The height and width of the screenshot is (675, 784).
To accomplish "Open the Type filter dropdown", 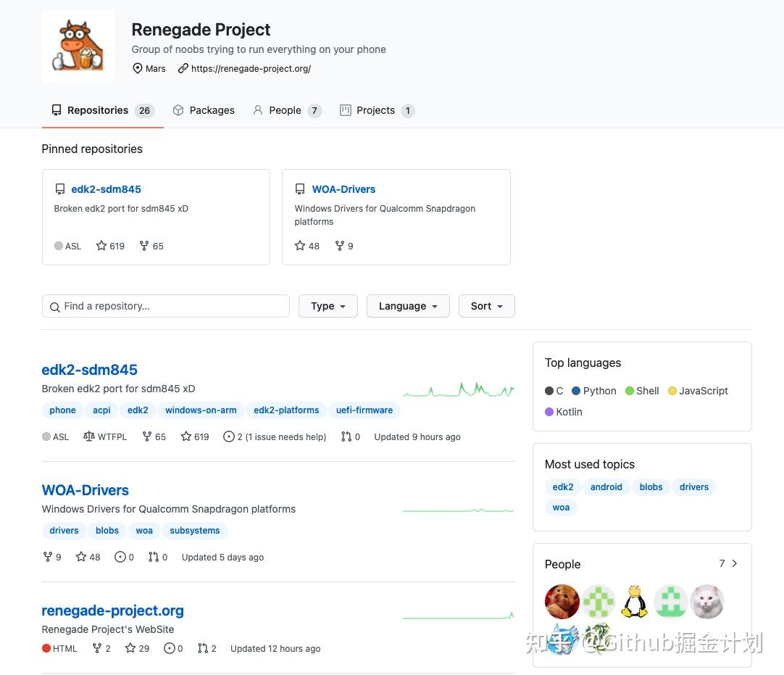I will pyautogui.click(x=328, y=306).
